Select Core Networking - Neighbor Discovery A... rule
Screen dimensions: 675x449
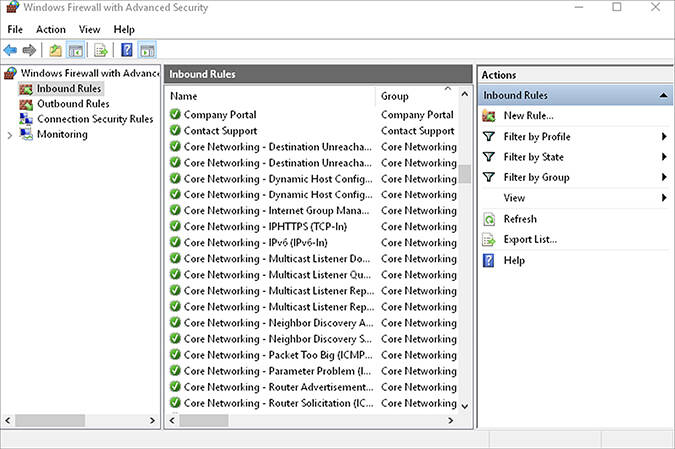tap(279, 322)
